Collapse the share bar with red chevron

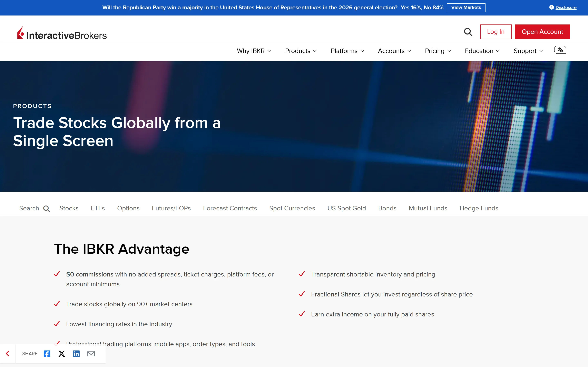pyautogui.click(x=8, y=353)
